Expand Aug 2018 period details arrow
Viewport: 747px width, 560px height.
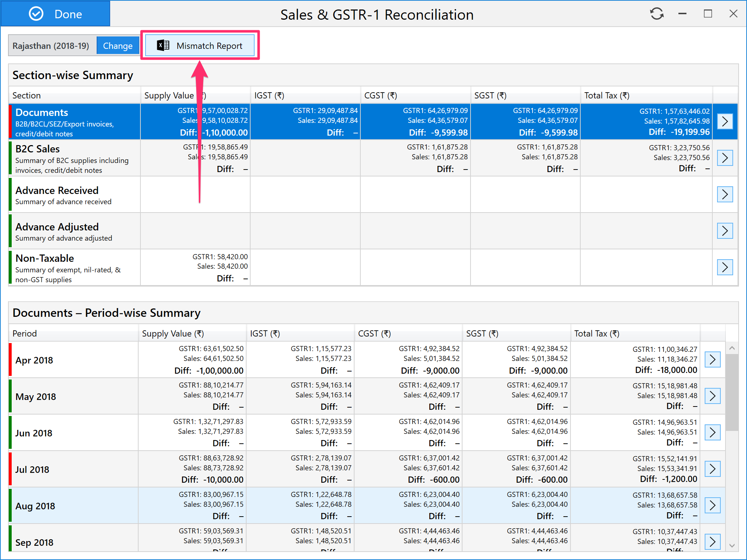[x=712, y=505]
